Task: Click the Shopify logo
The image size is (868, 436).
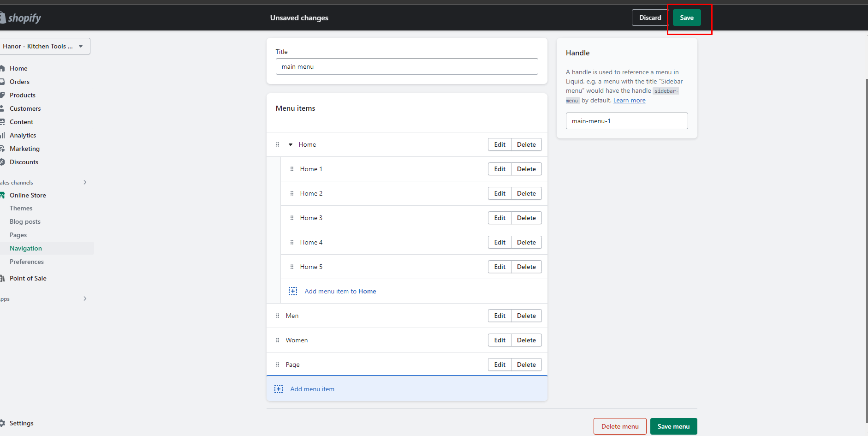Action: click(21, 18)
